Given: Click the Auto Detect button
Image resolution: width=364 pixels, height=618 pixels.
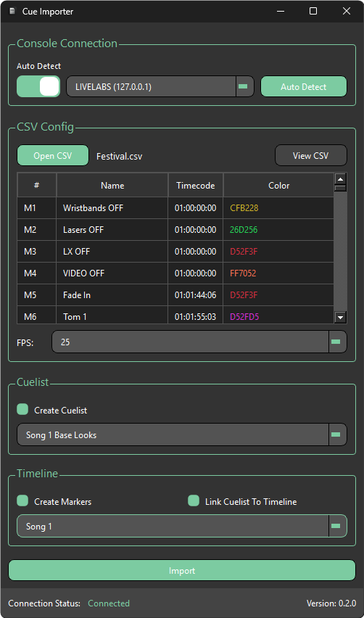Looking at the screenshot, I should coord(304,87).
